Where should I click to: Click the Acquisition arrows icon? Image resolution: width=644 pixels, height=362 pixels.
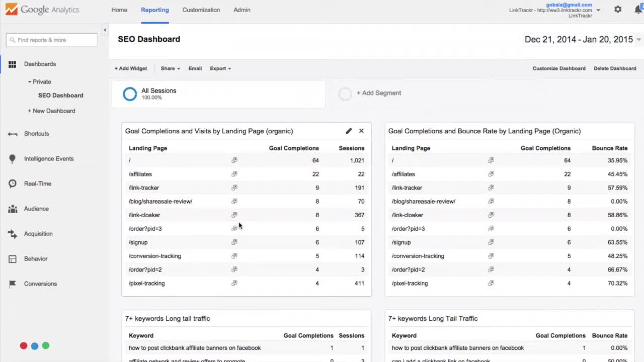(13, 234)
